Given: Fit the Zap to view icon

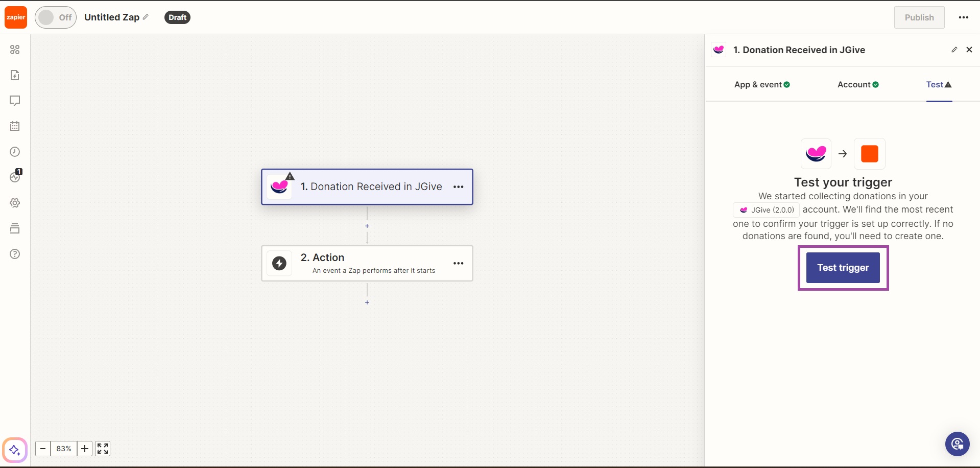Looking at the screenshot, I should [x=103, y=449].
